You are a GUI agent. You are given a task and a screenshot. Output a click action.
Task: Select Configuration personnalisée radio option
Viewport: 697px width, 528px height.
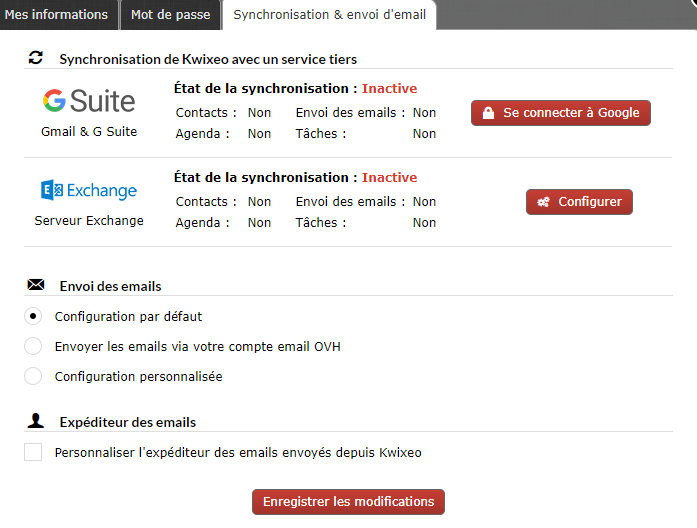point(34,377)
